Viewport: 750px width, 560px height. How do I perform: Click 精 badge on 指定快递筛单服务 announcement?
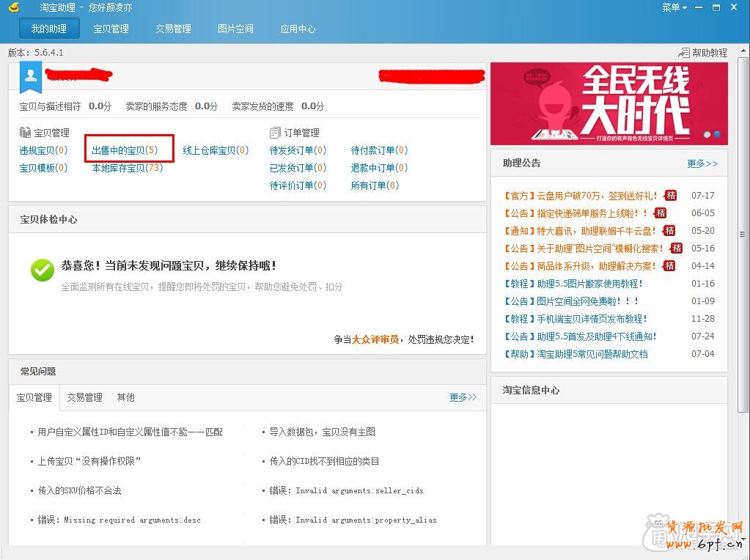[x=661, y=213]
